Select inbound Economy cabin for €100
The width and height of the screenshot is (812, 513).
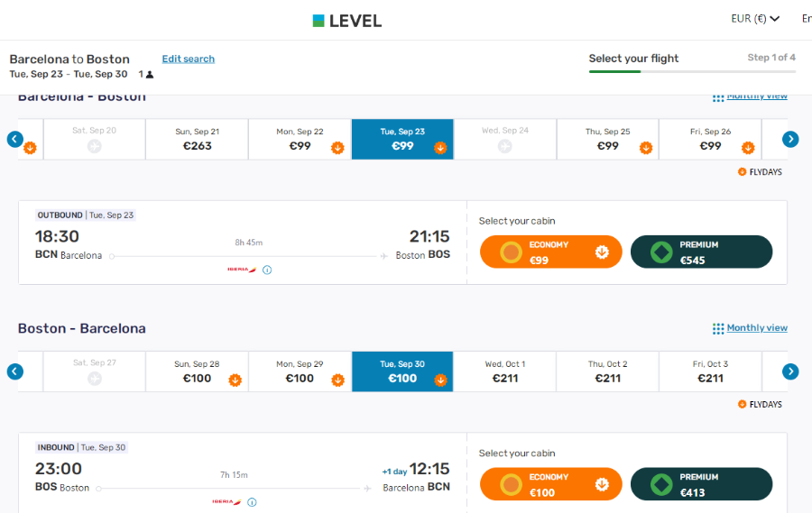pyautogui.click(x=550, y=484)
